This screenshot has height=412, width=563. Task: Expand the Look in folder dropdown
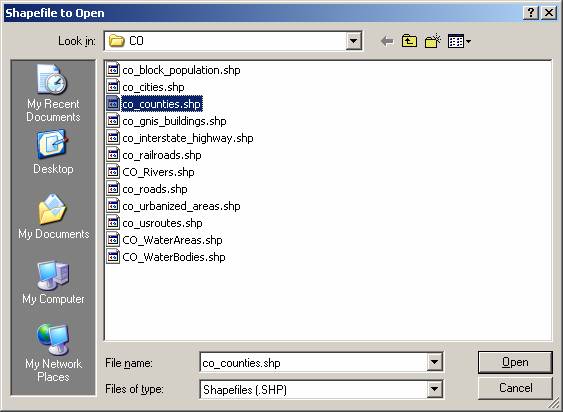(353, 41)
